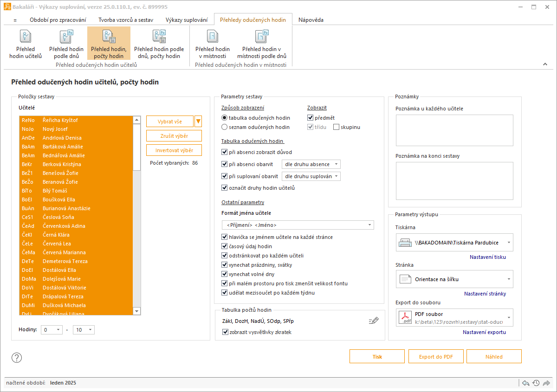The height and width of the screenshot is (392, 557).
Task: Click the history clock icon in status bar
Action: click(x=536, y=383)
